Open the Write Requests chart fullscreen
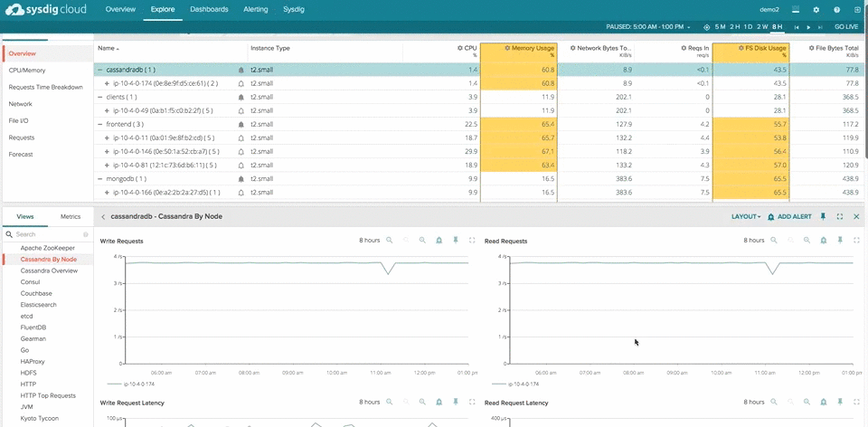868x427 pixels. click(x=472, y=241)
